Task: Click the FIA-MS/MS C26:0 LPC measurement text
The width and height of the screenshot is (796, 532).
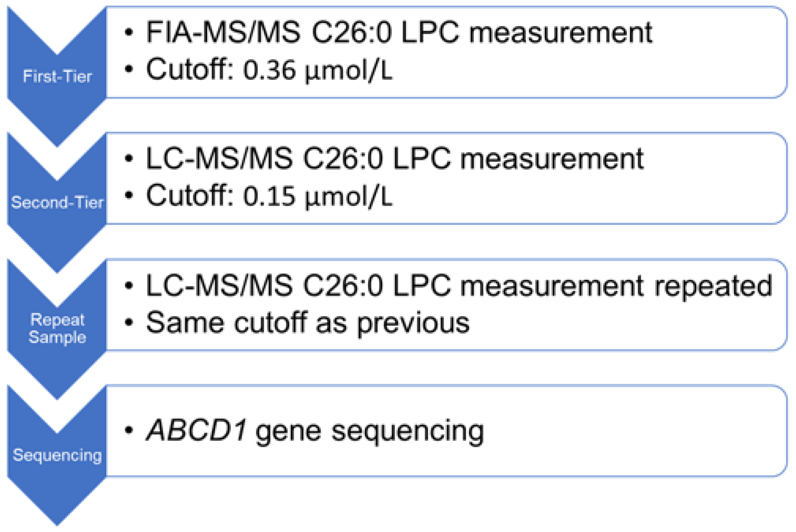Action: tap(399, 32)
